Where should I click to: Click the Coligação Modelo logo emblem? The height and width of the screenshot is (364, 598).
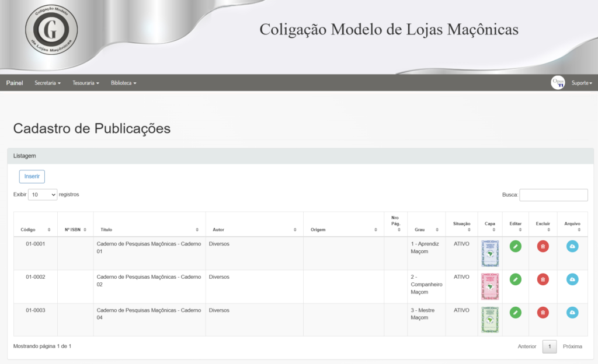pos(51,29)
